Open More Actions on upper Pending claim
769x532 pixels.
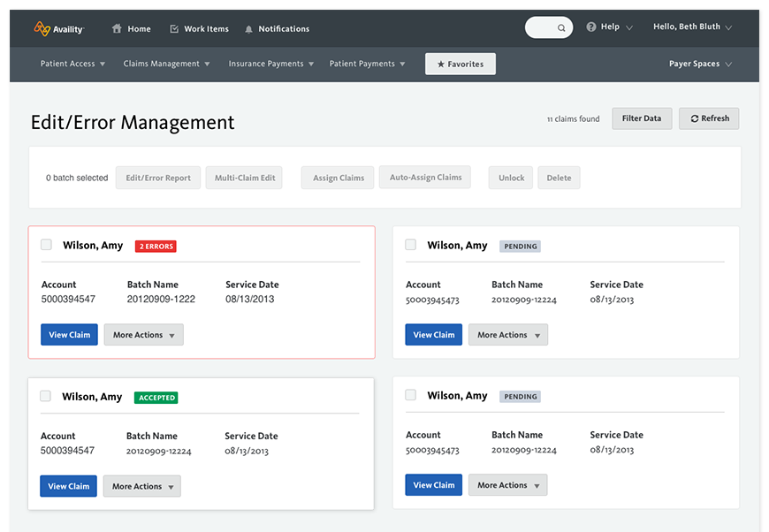(508, 334)
